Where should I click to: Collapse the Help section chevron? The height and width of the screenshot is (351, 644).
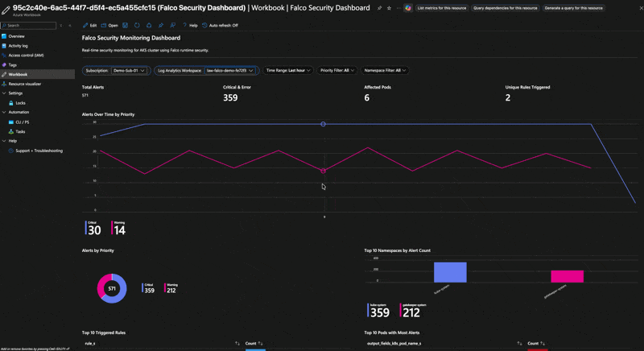pos(4,141)
